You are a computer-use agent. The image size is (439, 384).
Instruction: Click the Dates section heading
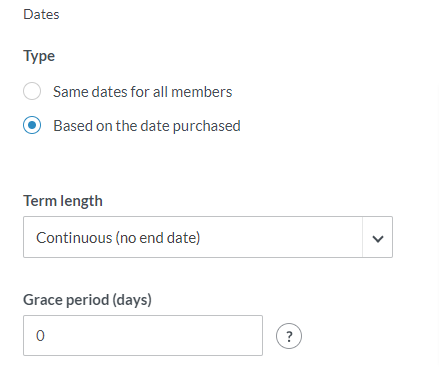41,14
